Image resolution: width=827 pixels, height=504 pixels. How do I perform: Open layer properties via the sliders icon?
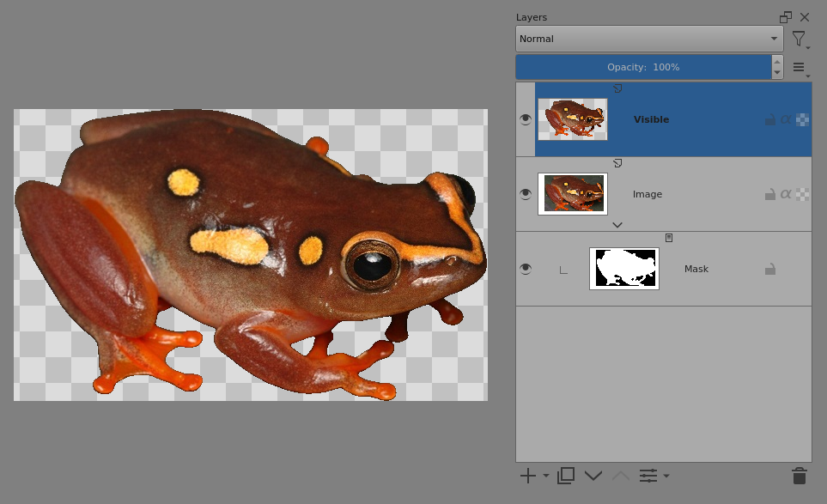tap(648, 476)
